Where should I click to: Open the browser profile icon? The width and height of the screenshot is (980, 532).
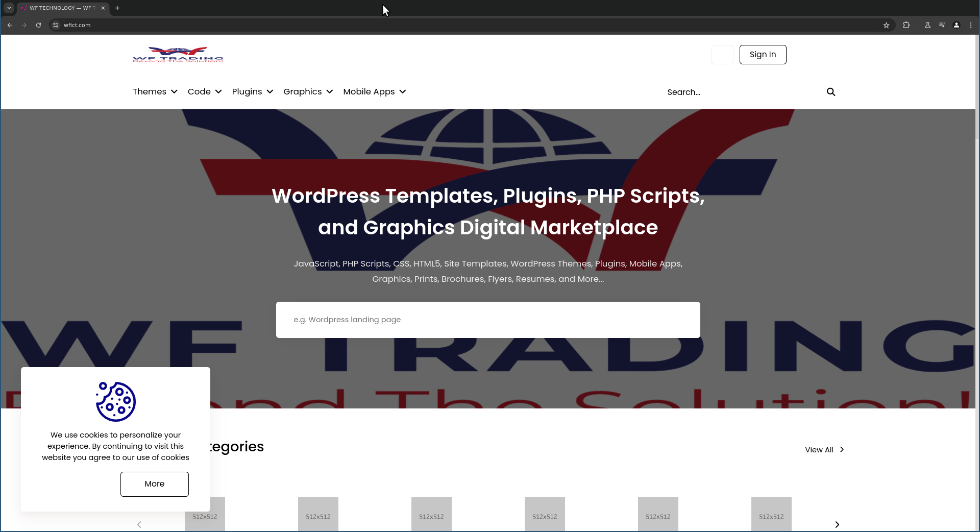pyautogui.click(x=957, y=25)
